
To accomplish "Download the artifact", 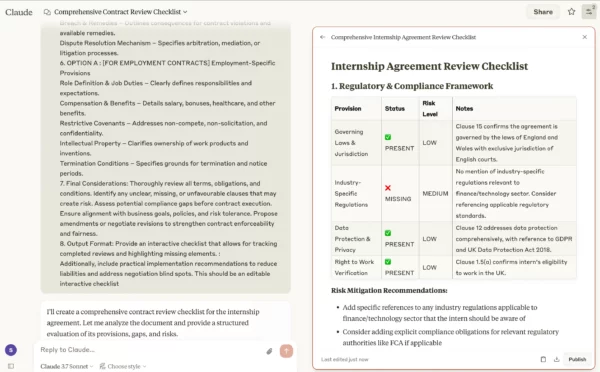I will click(556, 359).
